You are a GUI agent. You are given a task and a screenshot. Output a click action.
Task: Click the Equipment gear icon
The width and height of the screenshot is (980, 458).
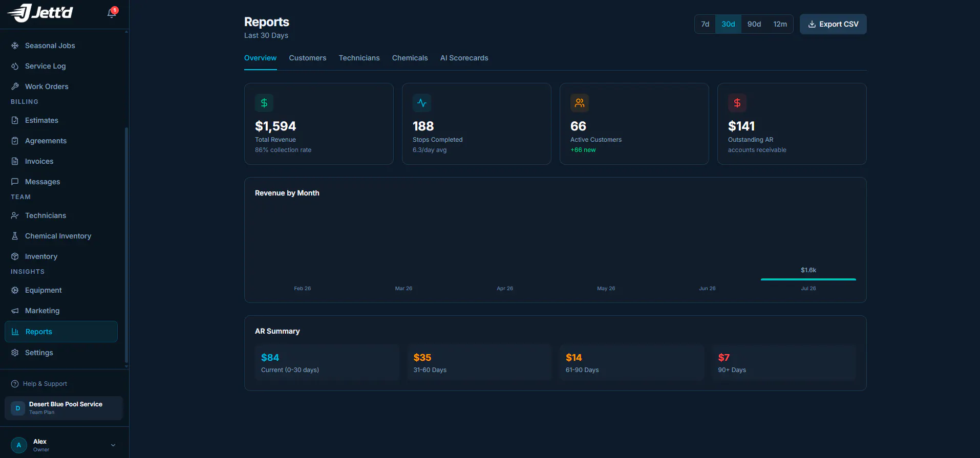[15, 290]
